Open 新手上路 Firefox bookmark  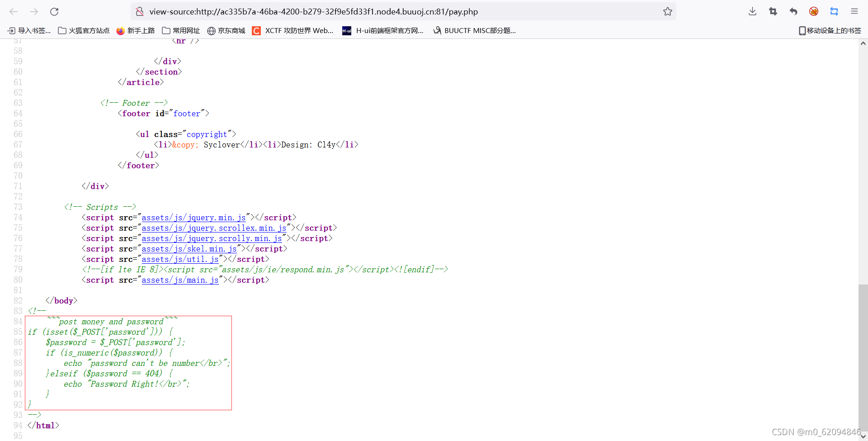(x=136, y=31)
